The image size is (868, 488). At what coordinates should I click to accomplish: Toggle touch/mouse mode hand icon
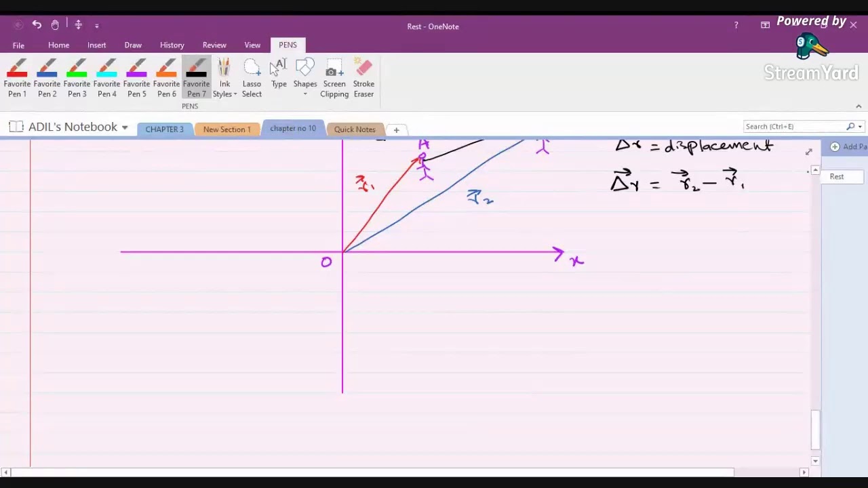(x=55, y=25)
